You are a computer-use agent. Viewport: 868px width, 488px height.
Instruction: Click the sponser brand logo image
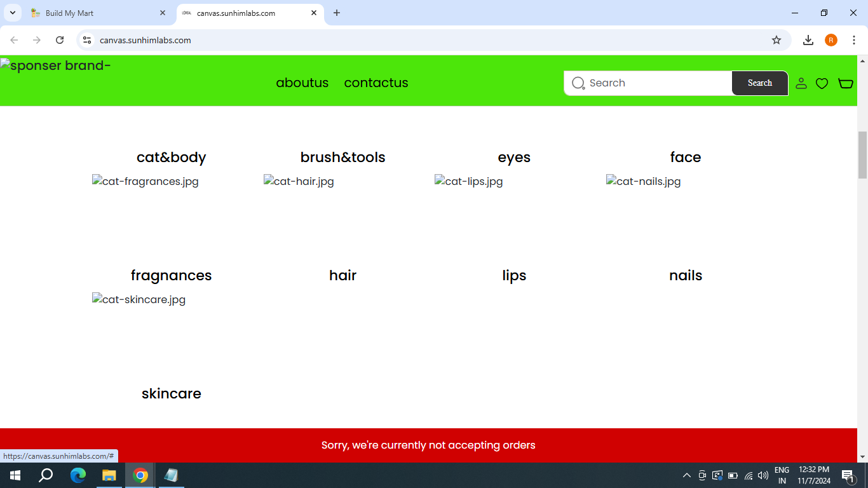pos(56,65)
